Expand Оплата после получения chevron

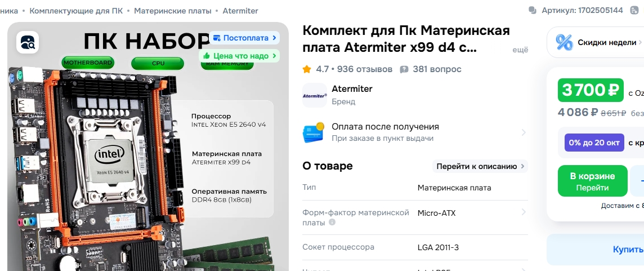tap(524, 132)
